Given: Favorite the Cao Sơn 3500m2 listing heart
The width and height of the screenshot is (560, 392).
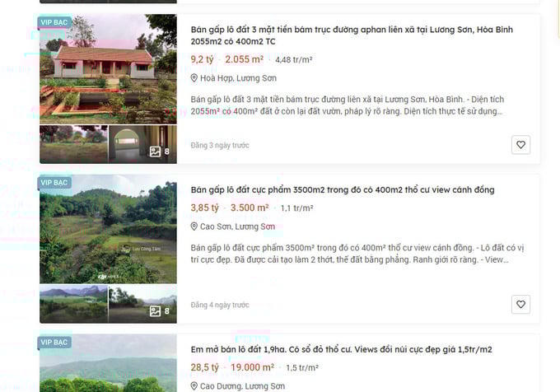Looking at the screenshot, I should point(520,304).
